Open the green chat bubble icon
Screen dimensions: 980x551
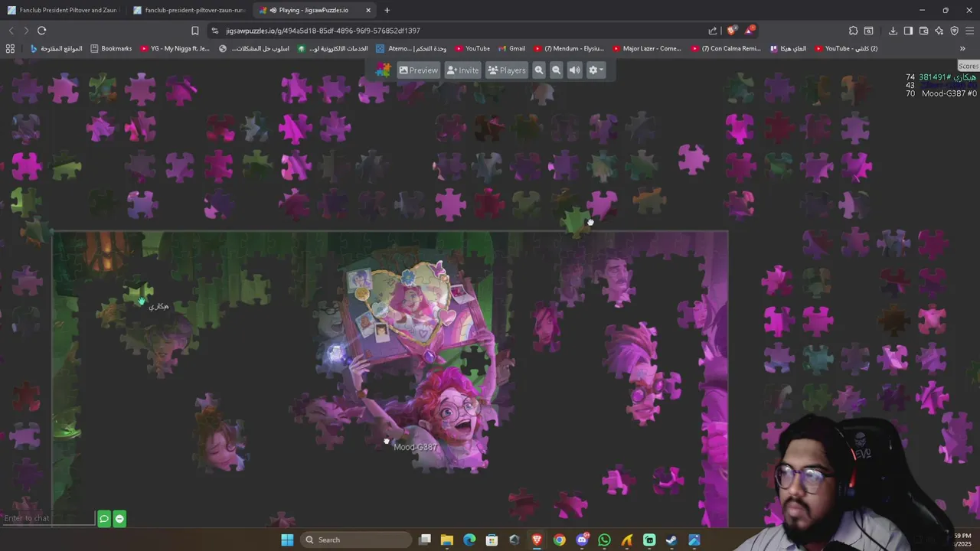pyautogui.click(x=104, y=519)
